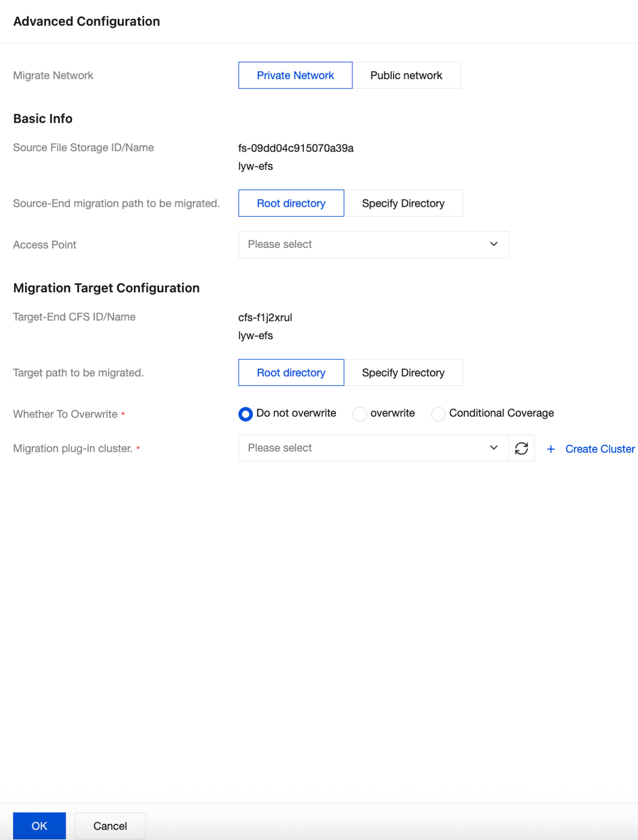The width and height of the screenshot is (638, 840).
Task: Click the refresh cluster list icon
Action: [x=521, y=449]
